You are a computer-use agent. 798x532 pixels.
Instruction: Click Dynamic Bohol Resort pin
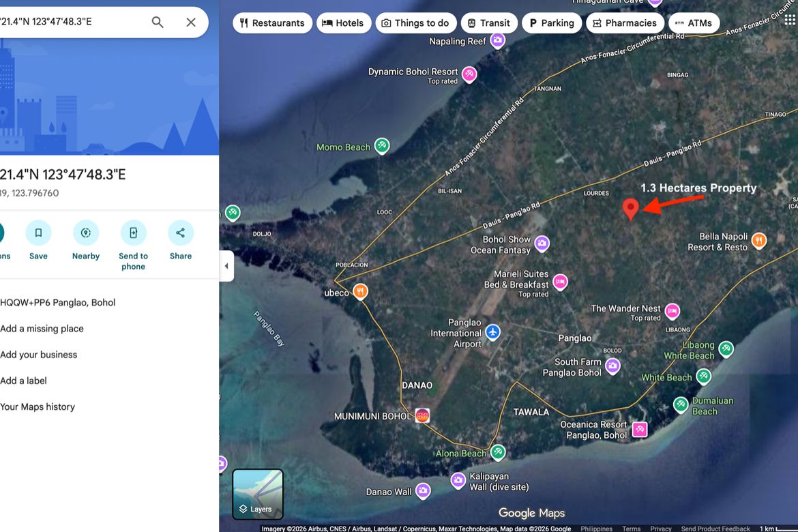pos(469,75)
